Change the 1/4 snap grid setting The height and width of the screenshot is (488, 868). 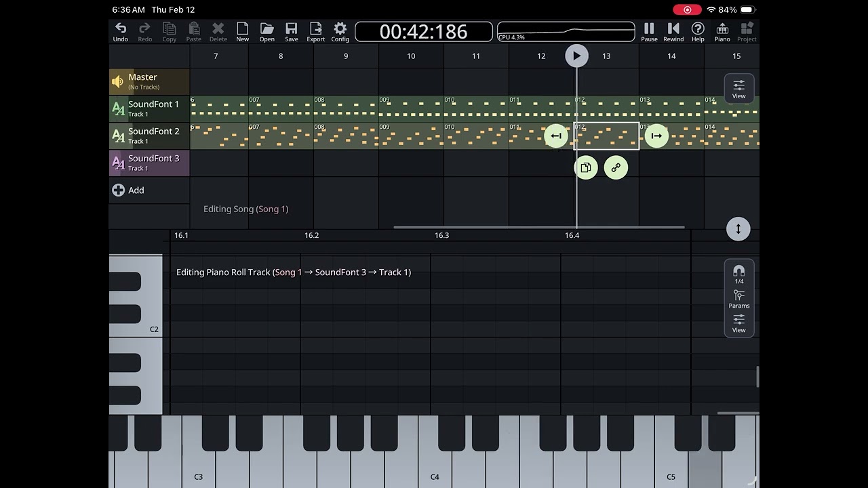738,274
